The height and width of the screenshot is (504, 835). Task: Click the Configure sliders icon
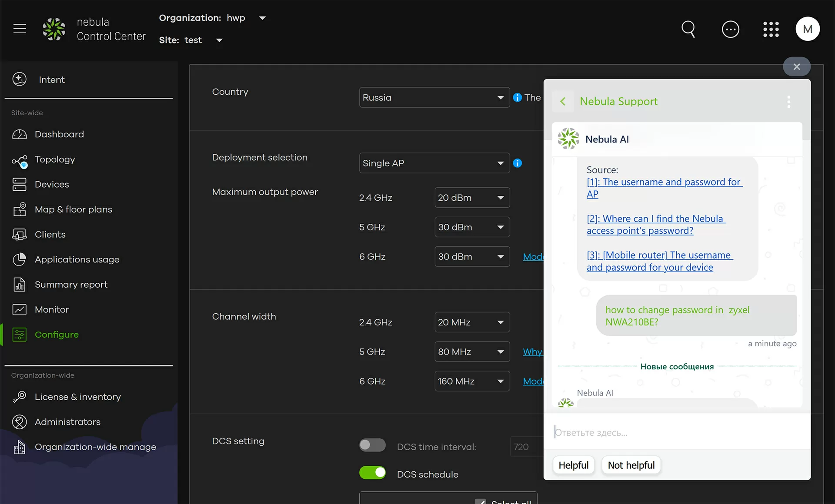point(20,335)
